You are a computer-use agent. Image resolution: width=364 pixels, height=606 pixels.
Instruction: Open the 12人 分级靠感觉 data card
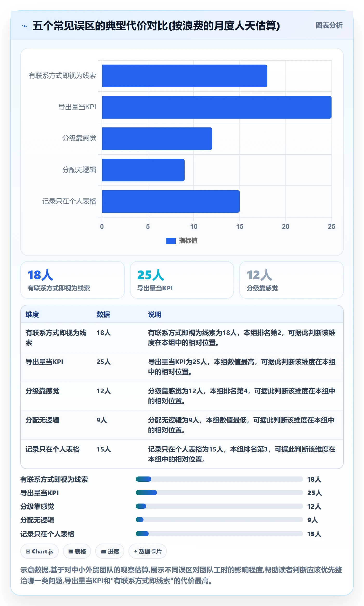pyautogui.click(x=291, y=280)
